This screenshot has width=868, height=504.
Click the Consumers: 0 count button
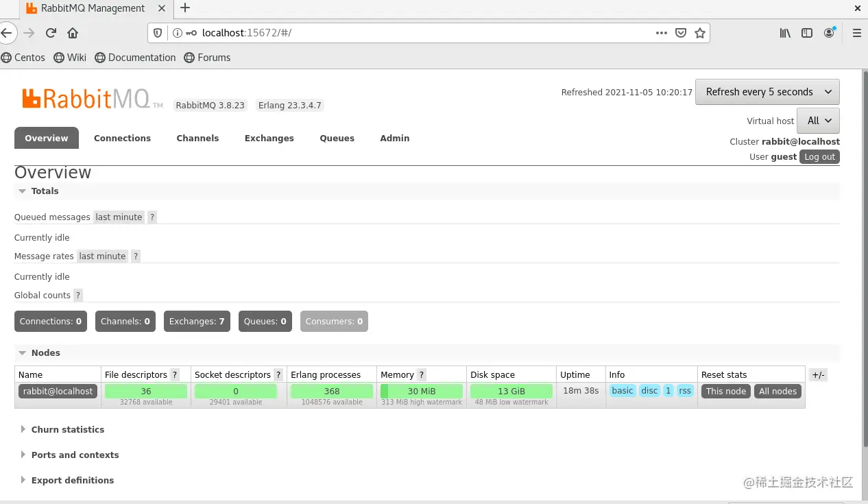[334, 321]
